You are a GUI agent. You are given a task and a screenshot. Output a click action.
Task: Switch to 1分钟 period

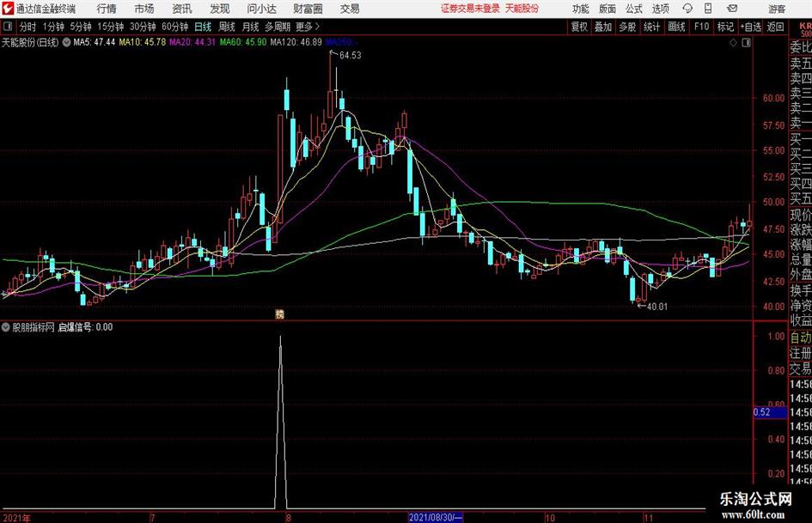[53, 27]
